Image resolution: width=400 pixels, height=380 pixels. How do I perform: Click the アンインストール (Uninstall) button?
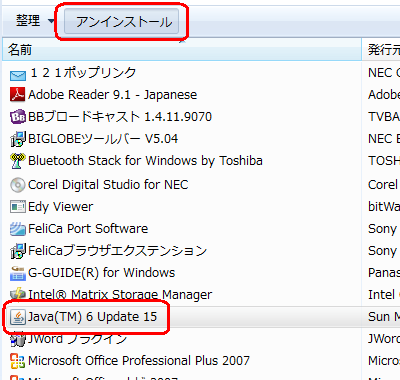(122, 22)
